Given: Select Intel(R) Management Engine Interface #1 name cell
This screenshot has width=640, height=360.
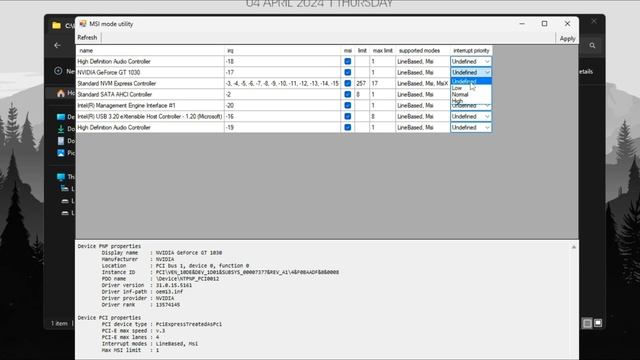Looking at the screenshot, I should coord(150,105).
